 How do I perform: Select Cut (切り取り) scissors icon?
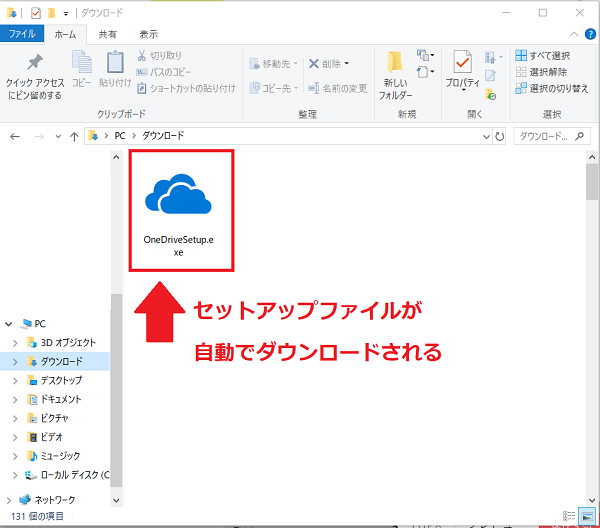(142, 55)
